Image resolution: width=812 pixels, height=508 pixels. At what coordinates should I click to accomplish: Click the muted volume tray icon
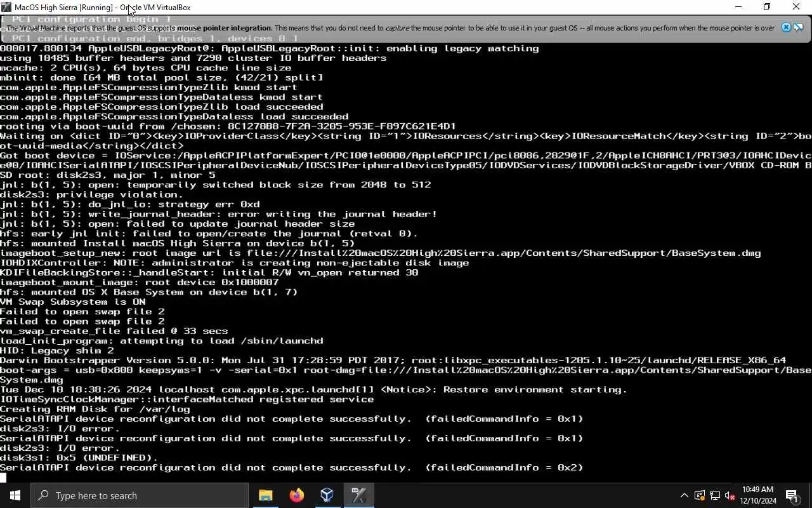tap(730, 495)
